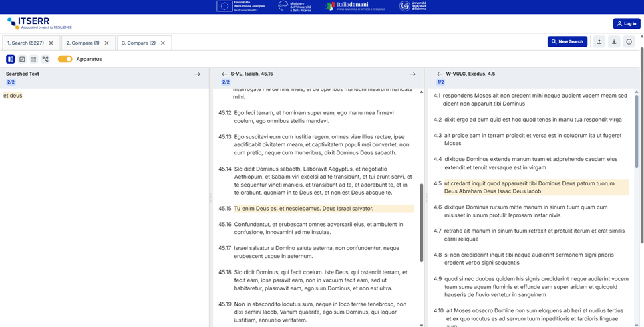
Task: Open the graph network view icon
Action: pos(45,59)
